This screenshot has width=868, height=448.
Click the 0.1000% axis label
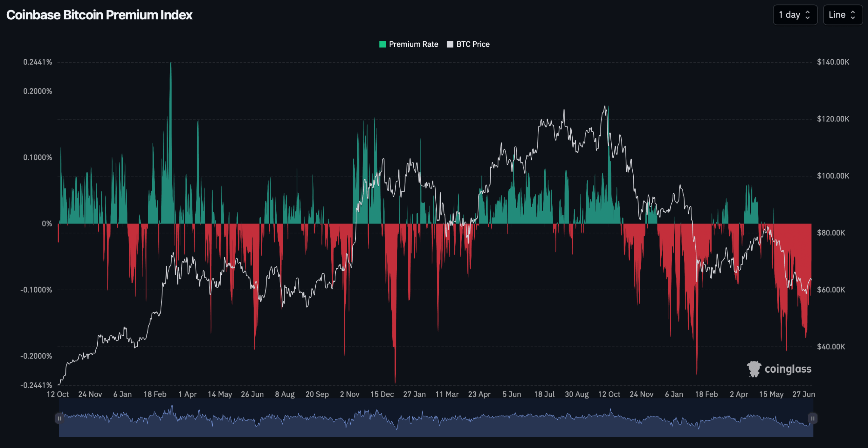click(38, 157)
